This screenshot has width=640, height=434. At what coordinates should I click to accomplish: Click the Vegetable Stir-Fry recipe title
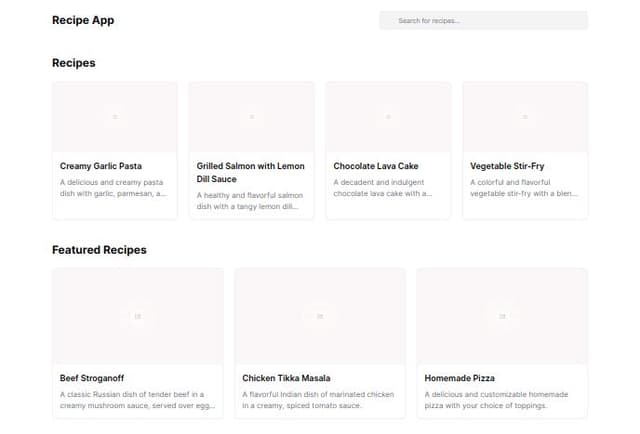coord(507,166)
